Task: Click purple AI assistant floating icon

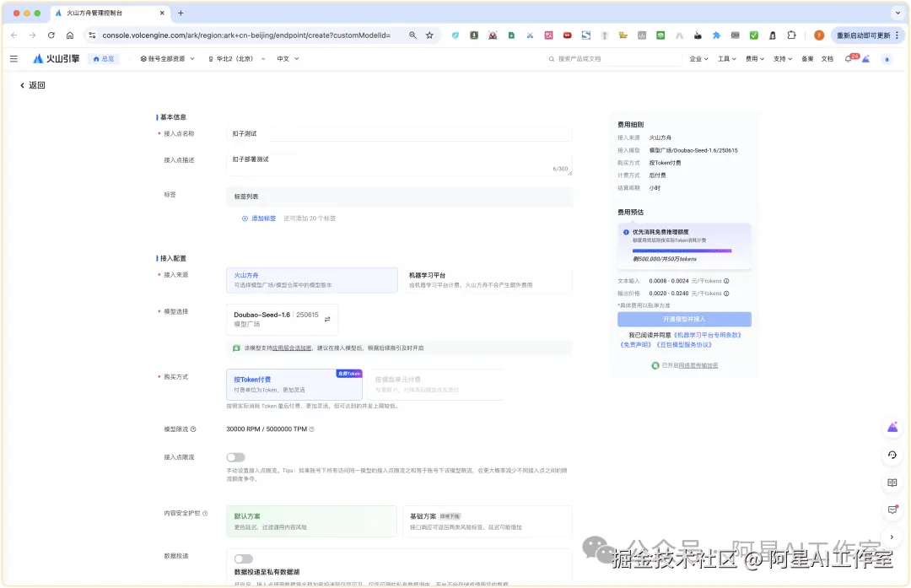Action: pos(892,428)
